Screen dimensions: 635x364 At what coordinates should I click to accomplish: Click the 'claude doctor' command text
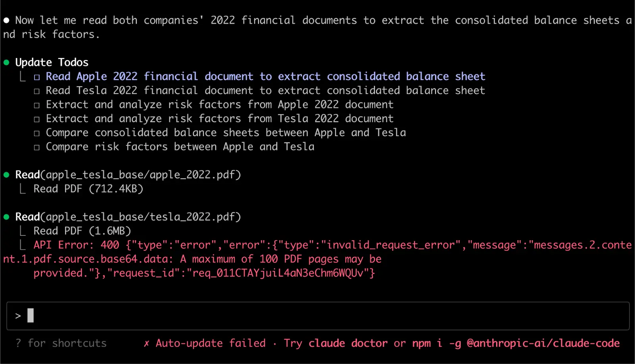click(x=348, y=343)
